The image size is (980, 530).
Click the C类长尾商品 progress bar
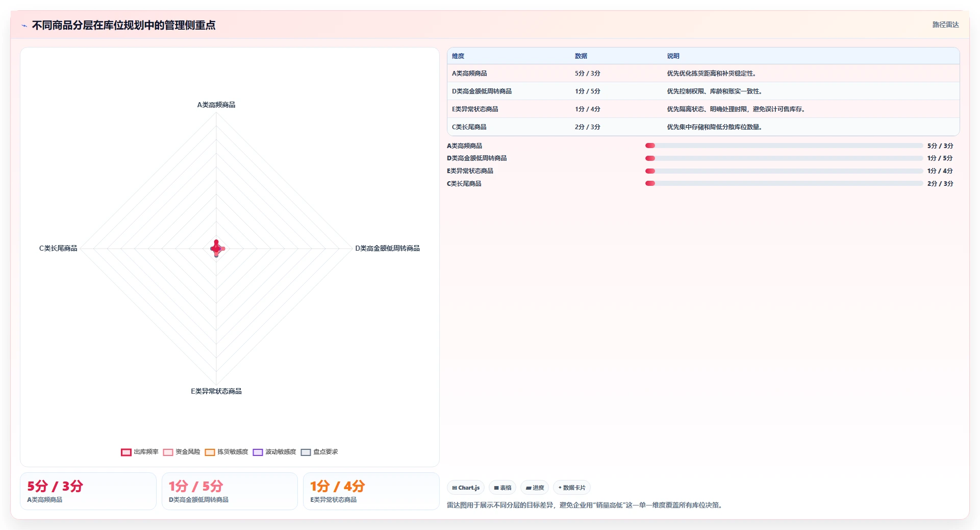tap(784, 184)
